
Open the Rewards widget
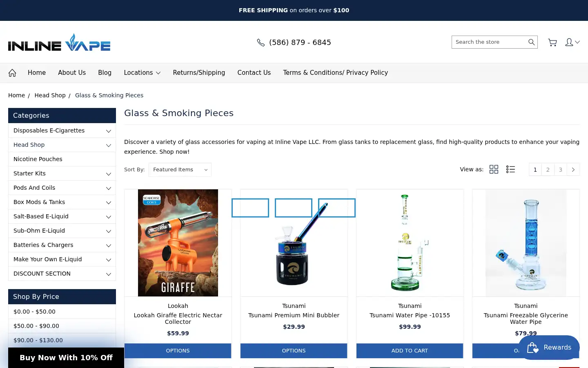coord(549,348)
